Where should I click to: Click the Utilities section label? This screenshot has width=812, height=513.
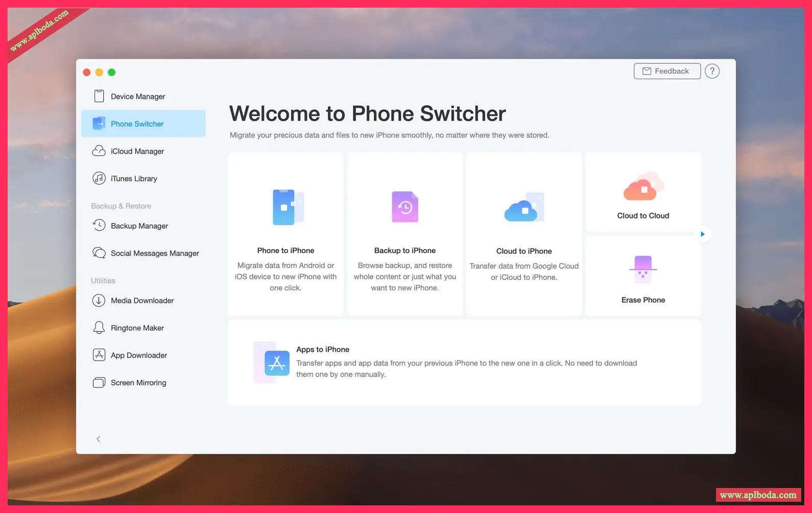(103, 281)
